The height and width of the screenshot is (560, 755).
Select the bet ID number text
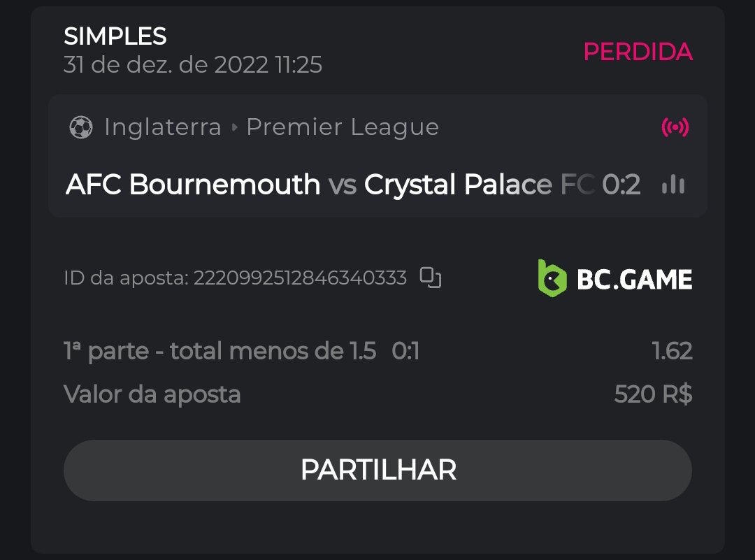pos(299,278)
